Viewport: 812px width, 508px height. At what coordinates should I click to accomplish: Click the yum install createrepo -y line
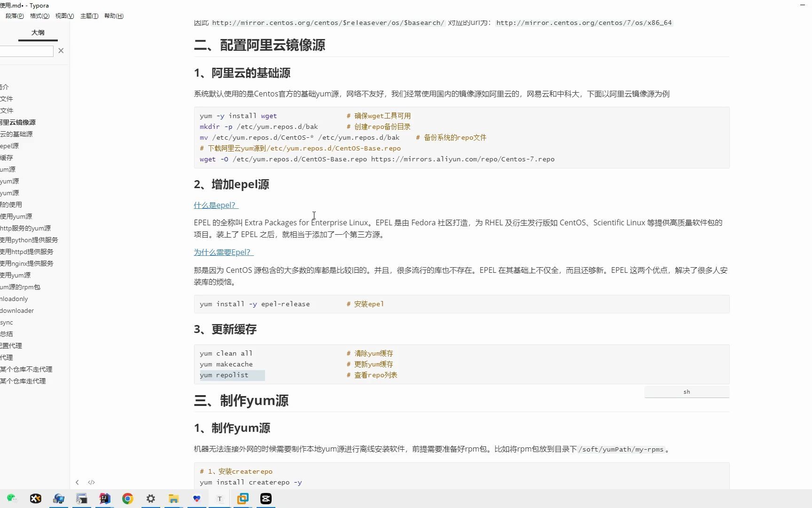point(251,482)
